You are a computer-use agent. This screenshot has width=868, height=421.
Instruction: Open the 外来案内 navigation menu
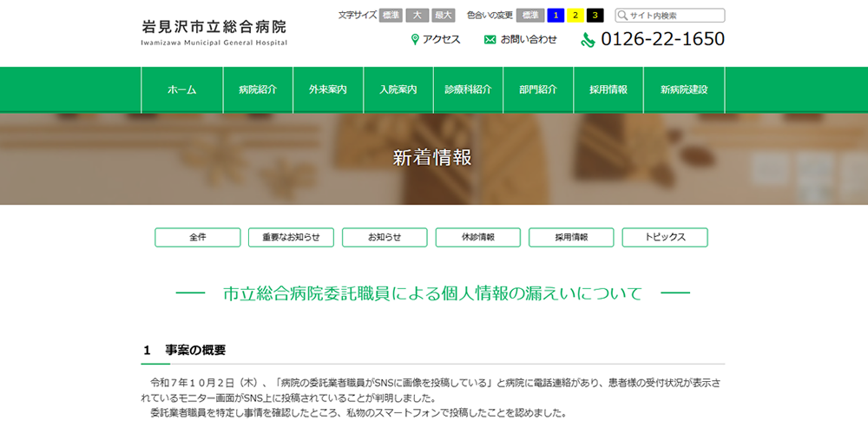click(x=327, y=90)
